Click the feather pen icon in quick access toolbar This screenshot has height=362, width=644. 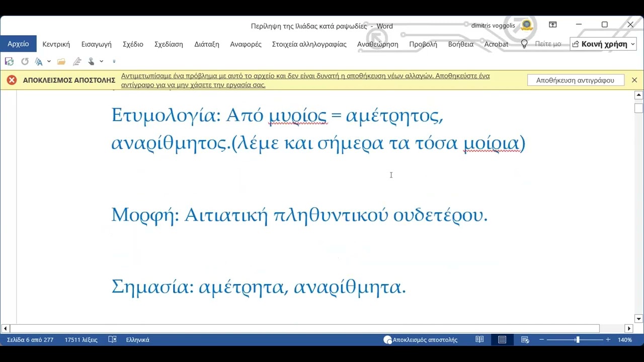[x=77, y=61]
